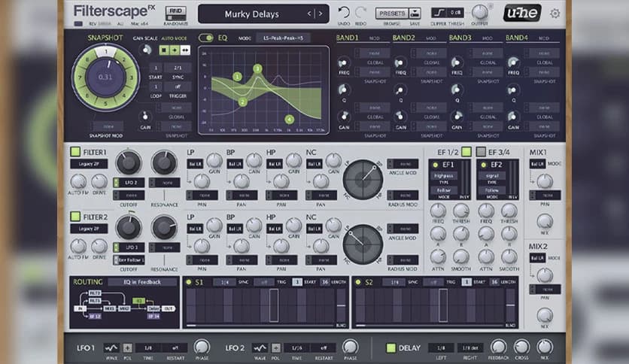Viewport: 629px width, 364px height.
Task: Click the S2 length 16 field
Action: (494, 282)
